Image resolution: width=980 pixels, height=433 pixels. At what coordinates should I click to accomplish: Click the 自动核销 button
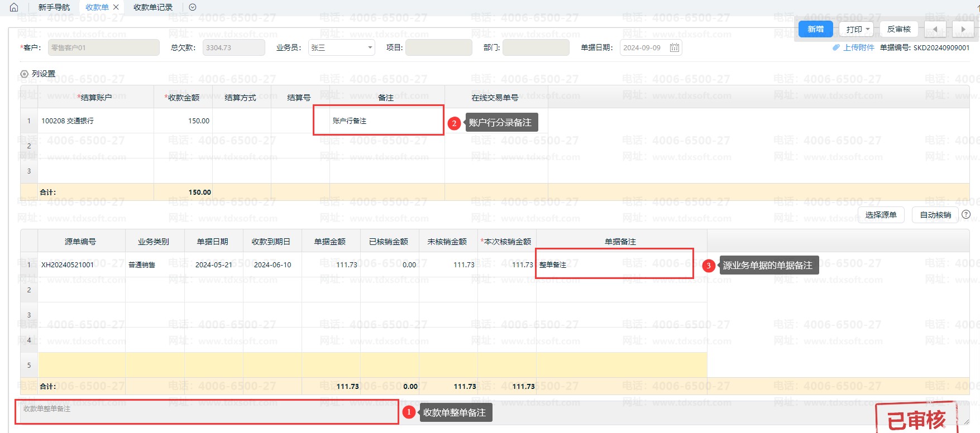pyautogui.click(x=935, y=215)
